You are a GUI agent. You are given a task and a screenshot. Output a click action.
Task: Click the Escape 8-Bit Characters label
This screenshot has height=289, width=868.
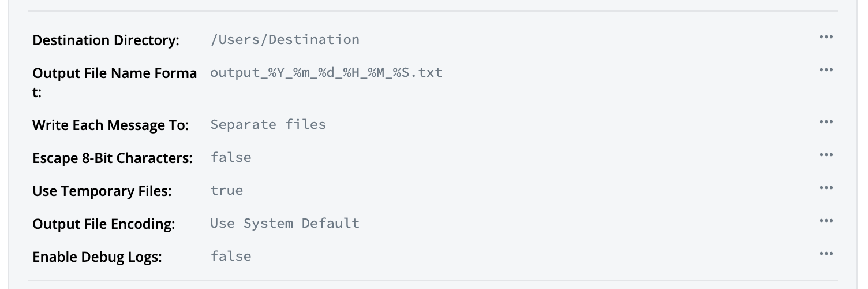point(112,158)
